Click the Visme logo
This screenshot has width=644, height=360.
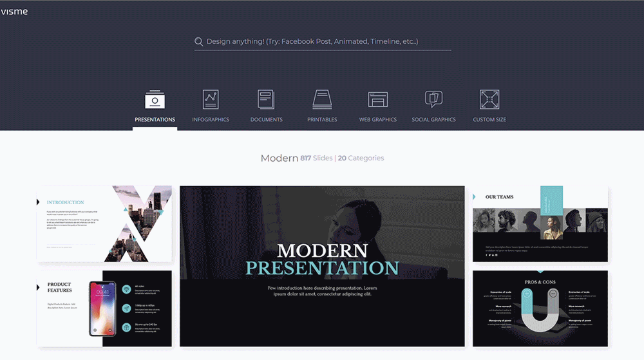(14, 12)
